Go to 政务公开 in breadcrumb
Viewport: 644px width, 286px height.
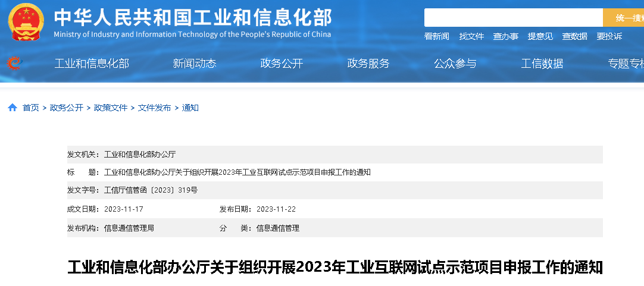click(67, 108)
